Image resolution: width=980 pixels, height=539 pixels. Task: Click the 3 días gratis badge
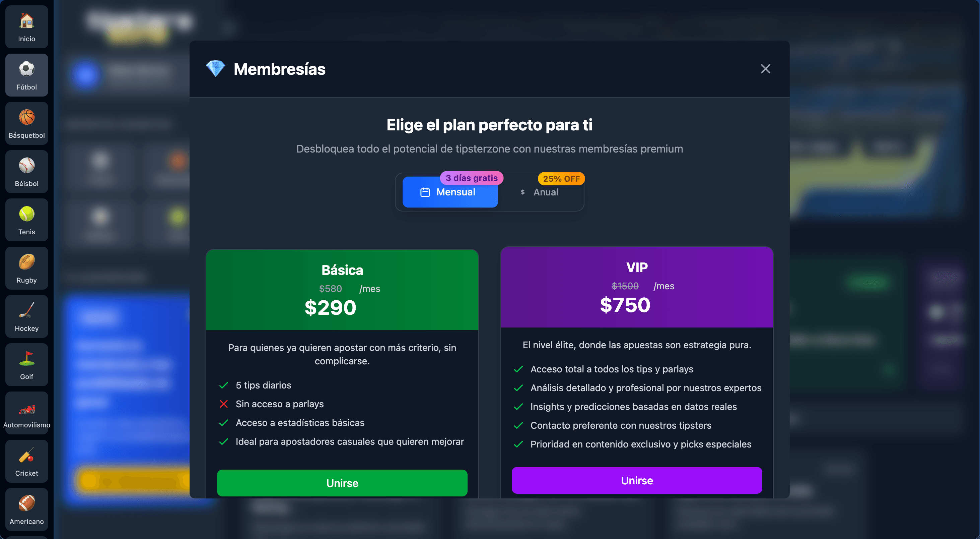tap(471, 178)
